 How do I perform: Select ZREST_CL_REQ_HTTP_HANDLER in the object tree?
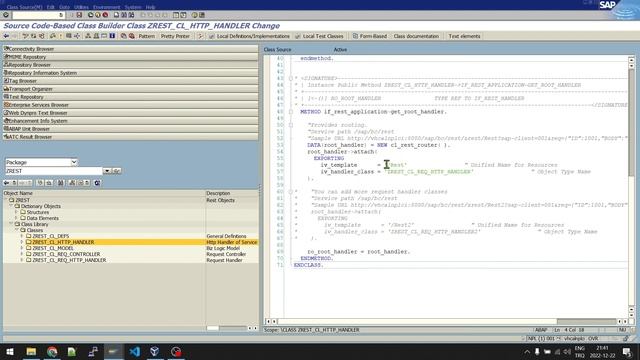69,260
